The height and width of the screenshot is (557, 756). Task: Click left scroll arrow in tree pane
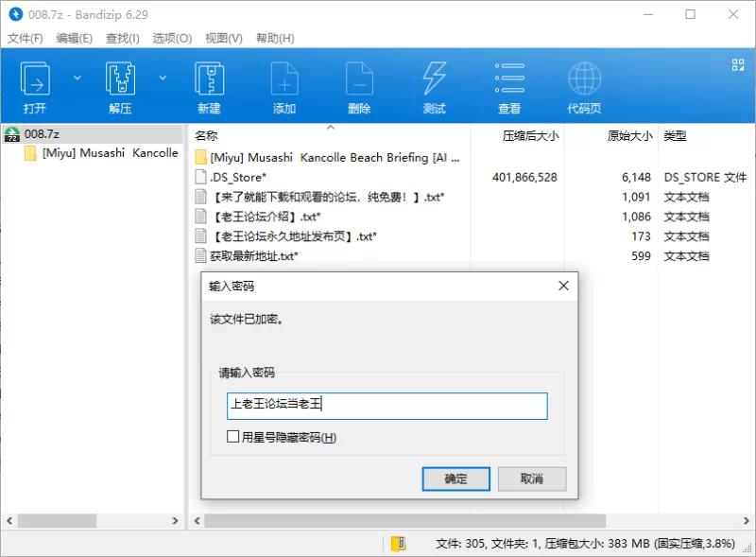pos(9,521)
